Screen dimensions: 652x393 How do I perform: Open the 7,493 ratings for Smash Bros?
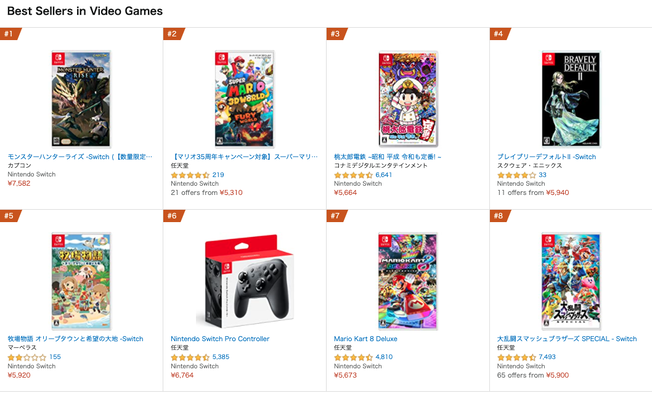click(x=547, y=357)
